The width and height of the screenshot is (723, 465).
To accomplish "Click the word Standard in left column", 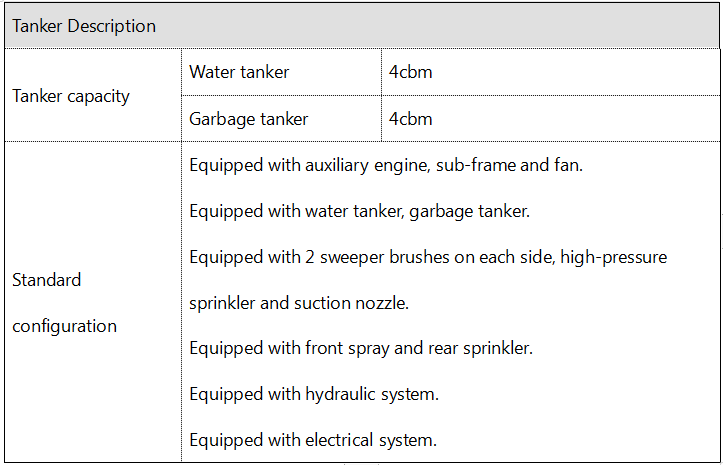I will point(47,280).
